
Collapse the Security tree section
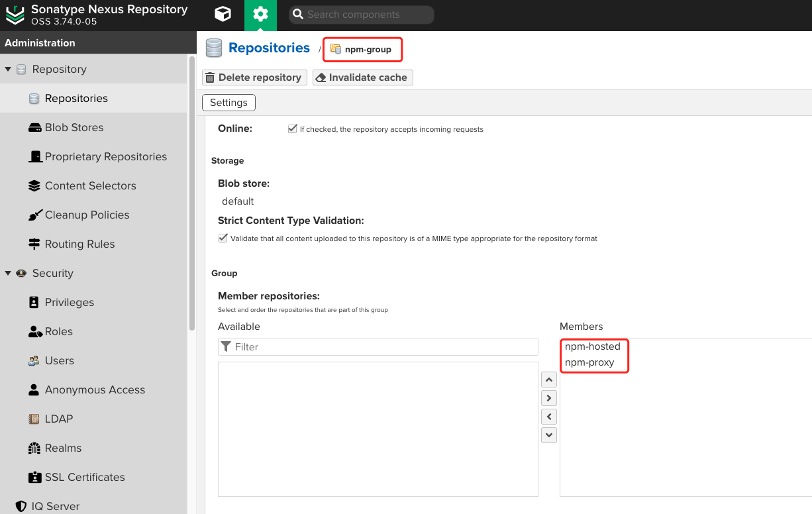(8, 274)
